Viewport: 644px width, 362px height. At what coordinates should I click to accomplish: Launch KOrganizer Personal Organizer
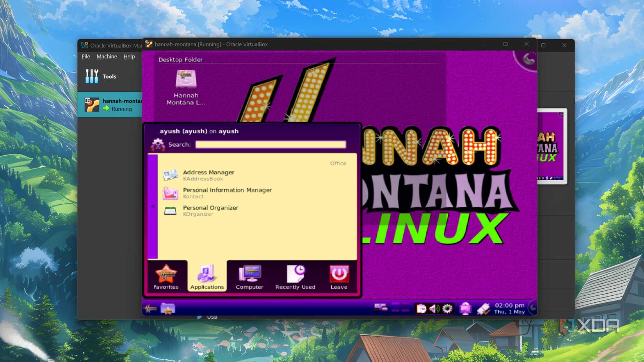[x=211, y=210]
